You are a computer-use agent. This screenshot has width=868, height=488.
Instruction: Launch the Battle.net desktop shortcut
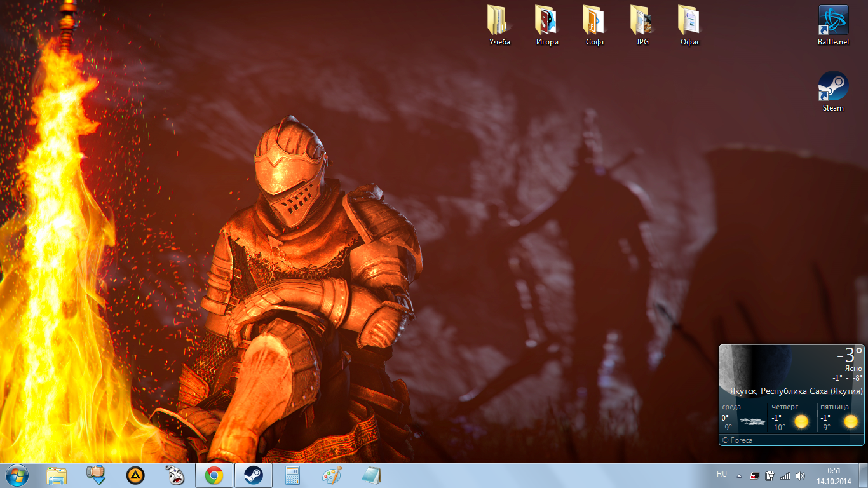tap(834, 25)
